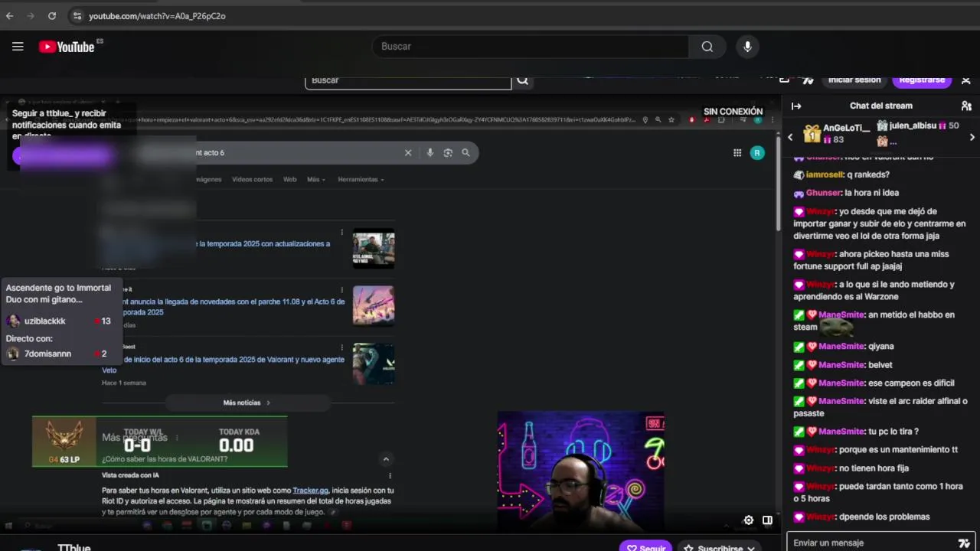Open the Más dropdown in Google tabs

tap(316, 180)
